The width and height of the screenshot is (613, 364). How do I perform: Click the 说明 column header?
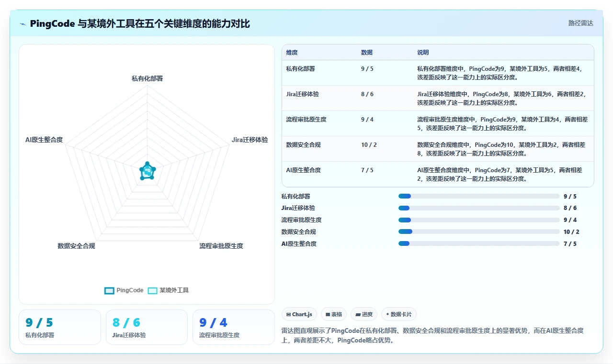pos(423,53)
